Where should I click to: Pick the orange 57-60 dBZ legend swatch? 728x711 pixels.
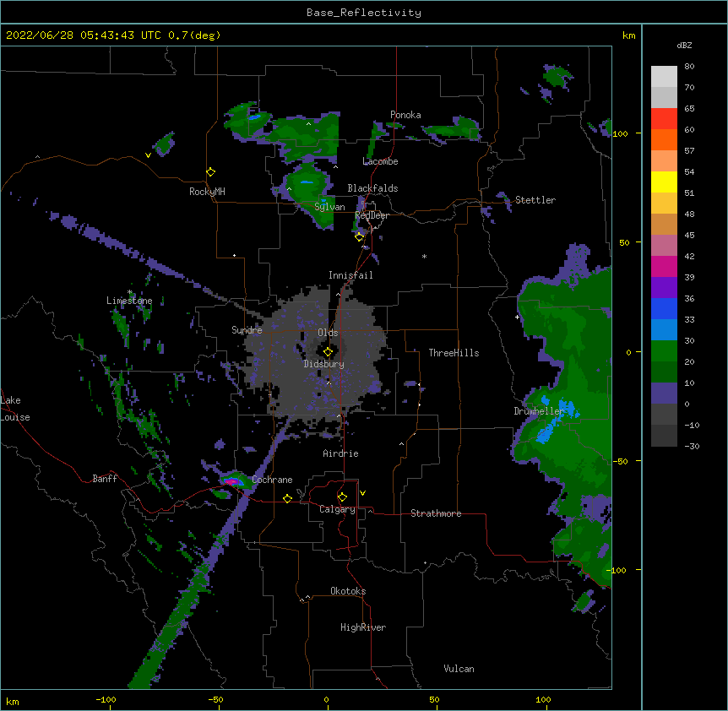click(x=664, y=139)
